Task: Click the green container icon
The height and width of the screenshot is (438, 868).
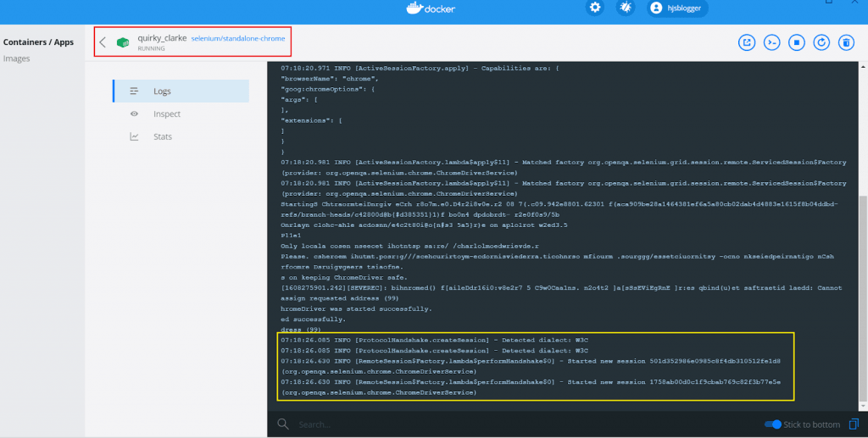Action: tap(123, 42)
